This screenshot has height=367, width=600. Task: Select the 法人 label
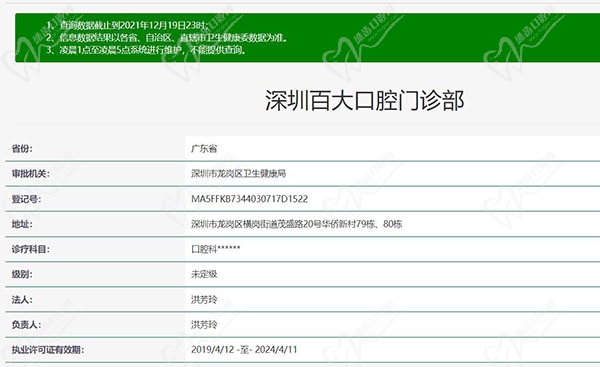[22, 300]
